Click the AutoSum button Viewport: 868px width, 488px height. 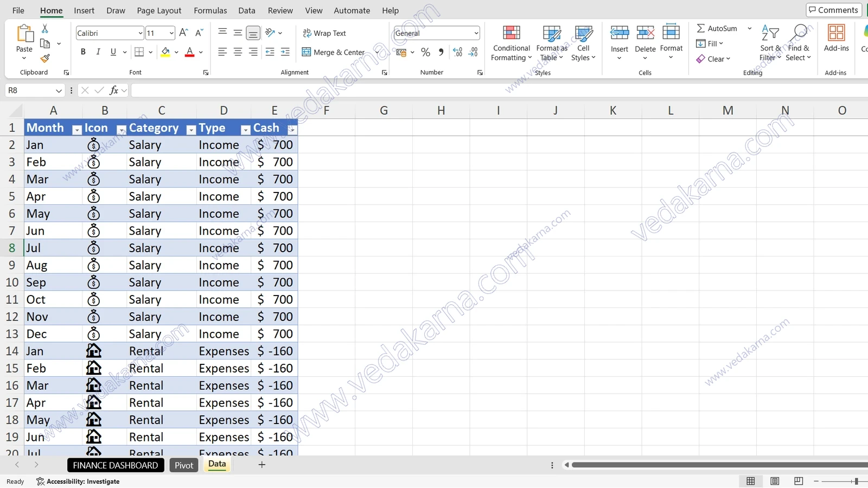coord(717,28)
